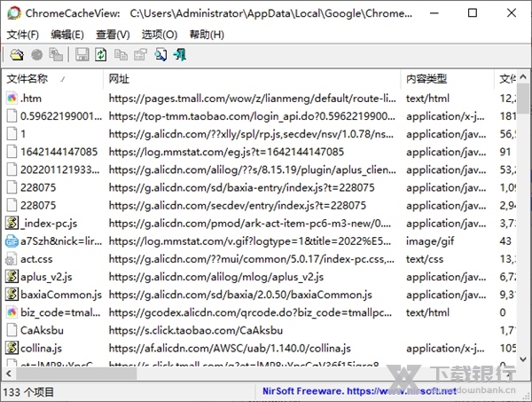Click the find magnifier toolbar icon
The image size is (532, 402).
coord(160,55)
